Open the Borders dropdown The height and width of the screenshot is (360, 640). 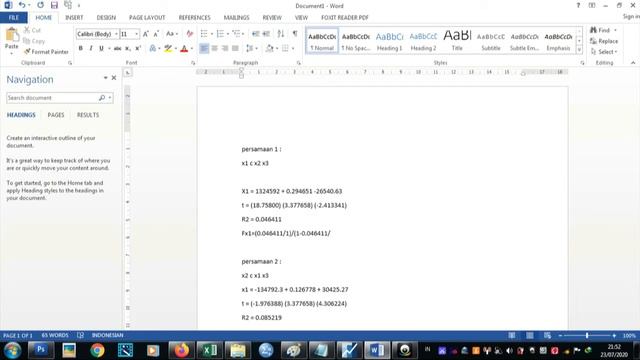click(293, 49)
